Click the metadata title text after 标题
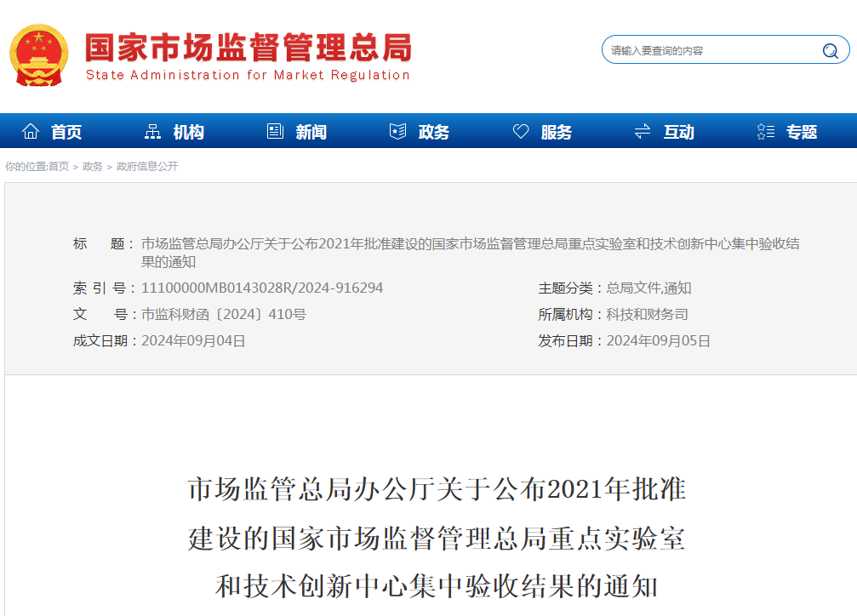857x616 pixels. pos(470,253)
